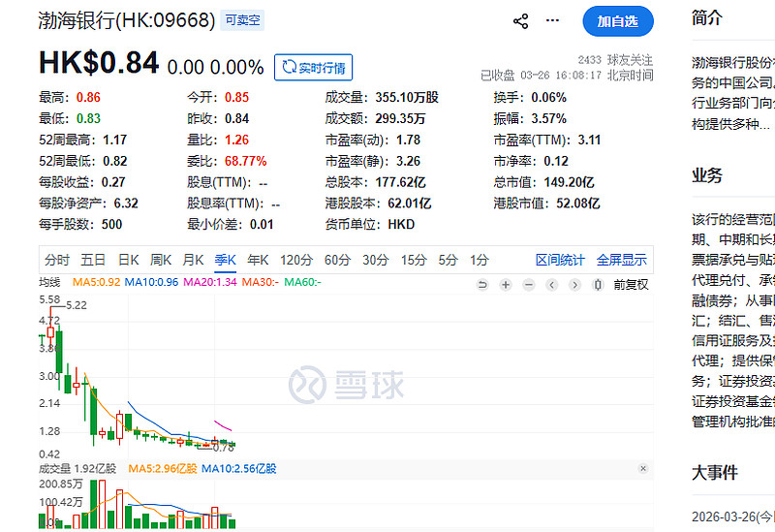
Task: Switch to the 1分 chart tab
Action: (x=479, y=260)
